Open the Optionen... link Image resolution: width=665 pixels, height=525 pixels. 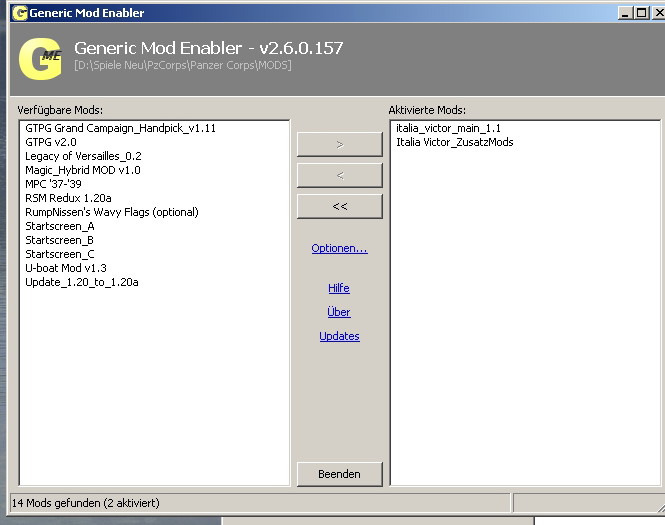tap(339, 248)
